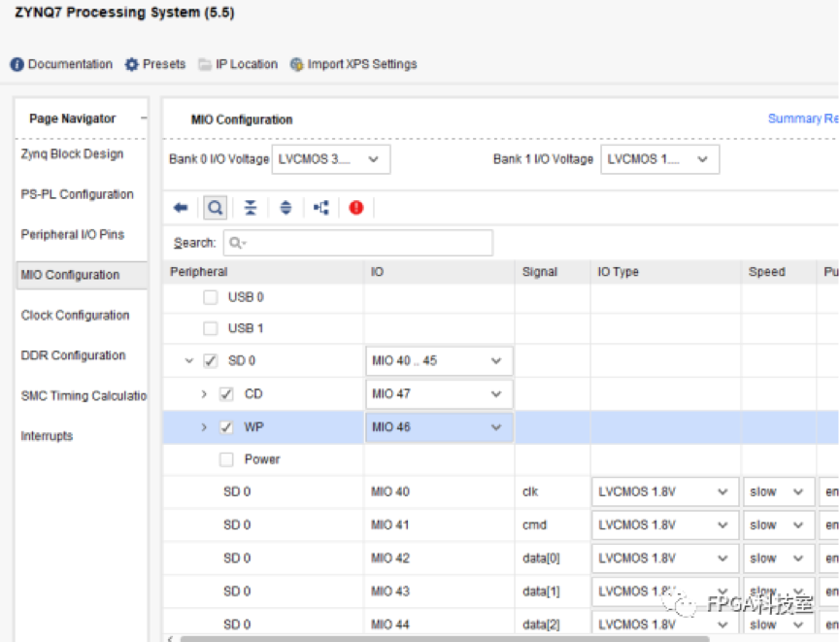Collapse the SD 0 tree item
The width and height of the screenshot is (840, 642).
pyautogui.click(x=188, y=360)
